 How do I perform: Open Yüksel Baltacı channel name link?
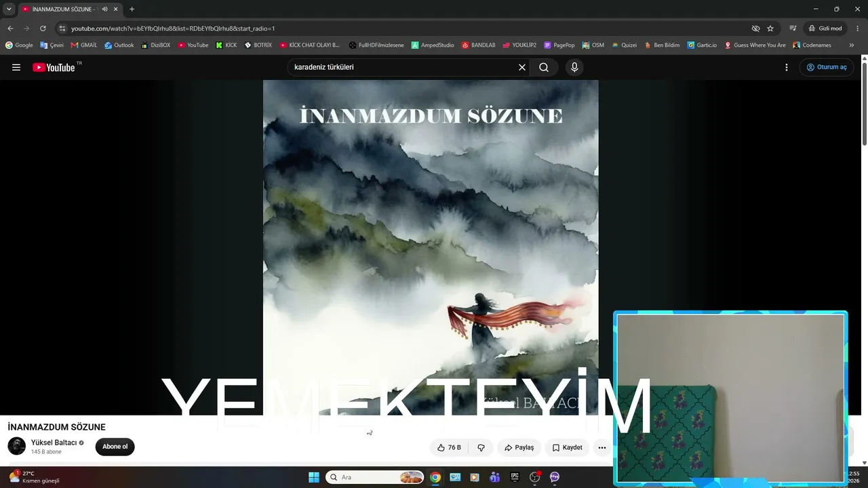click(x=54, y=443)
